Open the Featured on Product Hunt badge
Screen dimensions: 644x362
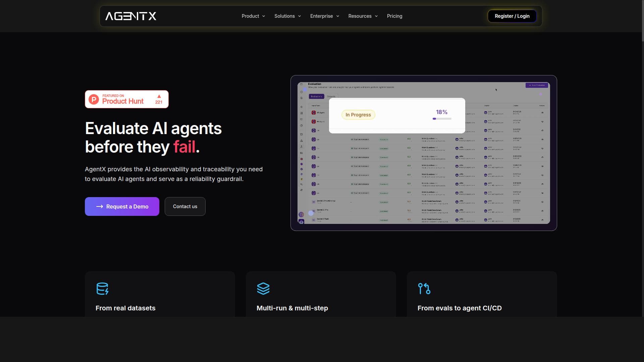[x=127, y=99]
